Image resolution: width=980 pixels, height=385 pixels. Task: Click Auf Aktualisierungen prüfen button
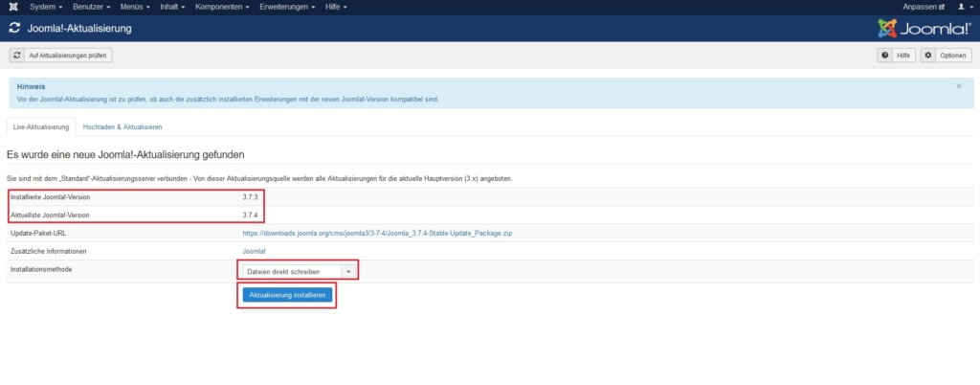[x=60, y=56]
